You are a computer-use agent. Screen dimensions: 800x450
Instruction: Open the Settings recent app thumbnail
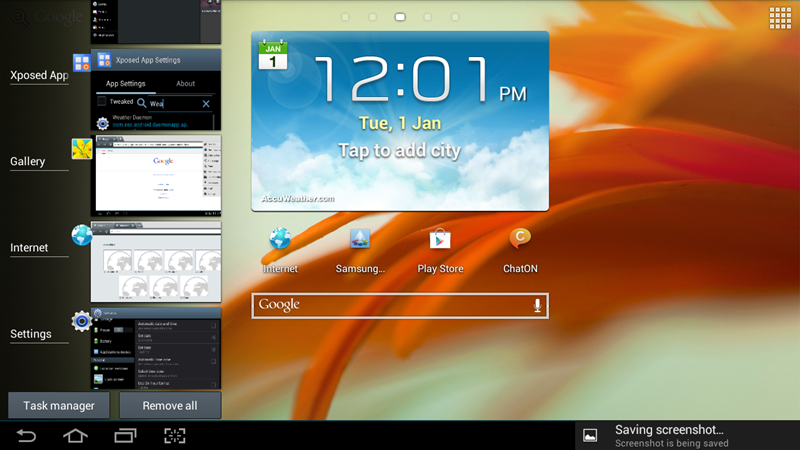[156, 348]
